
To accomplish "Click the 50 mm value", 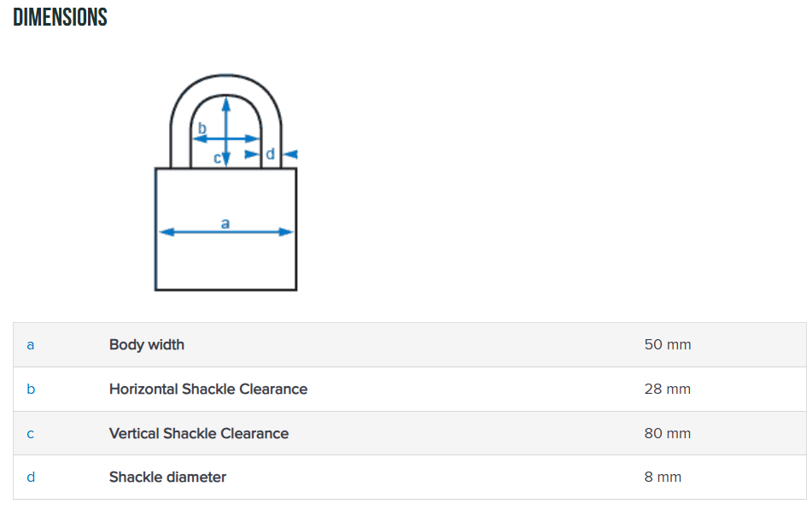I will pos(668,345).
